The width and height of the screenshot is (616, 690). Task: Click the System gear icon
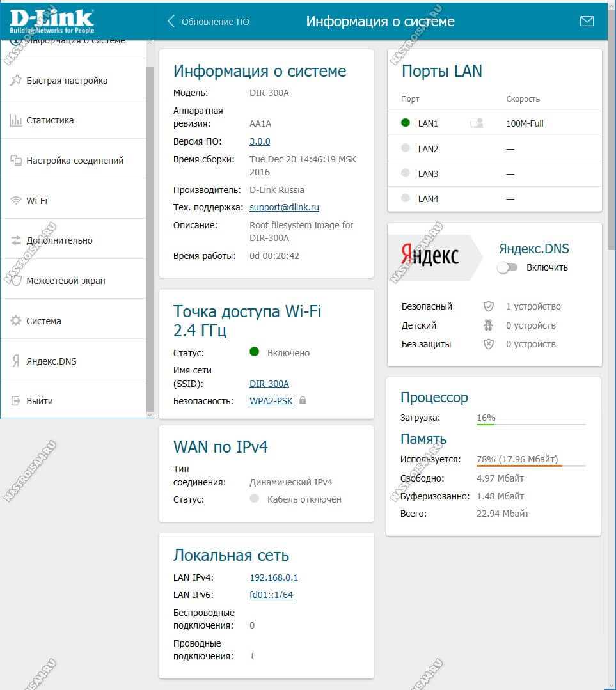point(16,321)
